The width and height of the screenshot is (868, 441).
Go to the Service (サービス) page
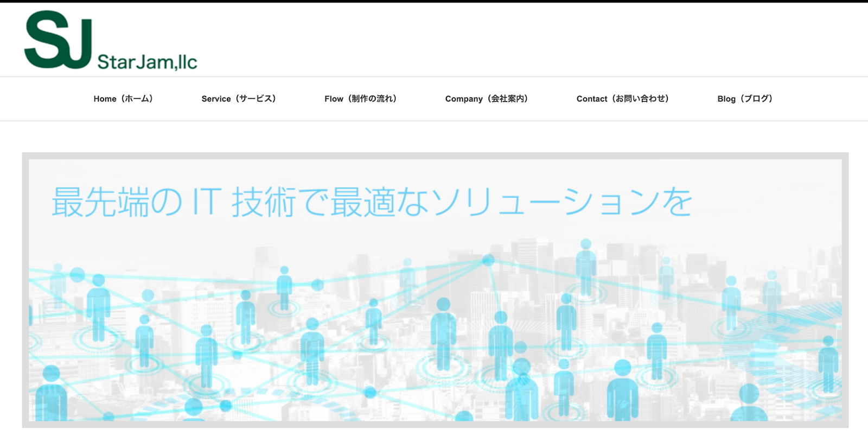(239, 99)
